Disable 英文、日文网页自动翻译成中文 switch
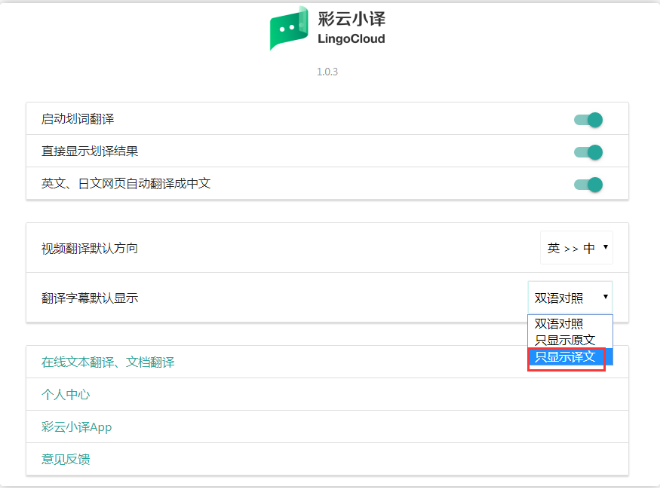Screen dimensions: 660x488 588,185
